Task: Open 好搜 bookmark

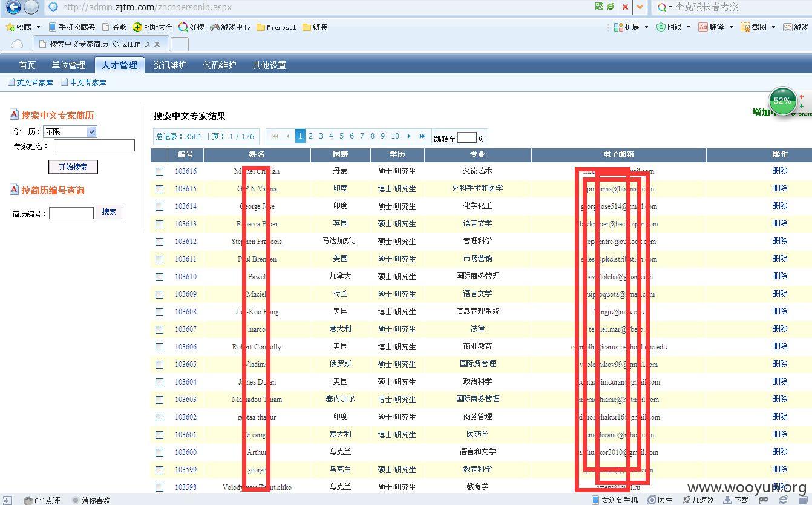Action: 191,27
